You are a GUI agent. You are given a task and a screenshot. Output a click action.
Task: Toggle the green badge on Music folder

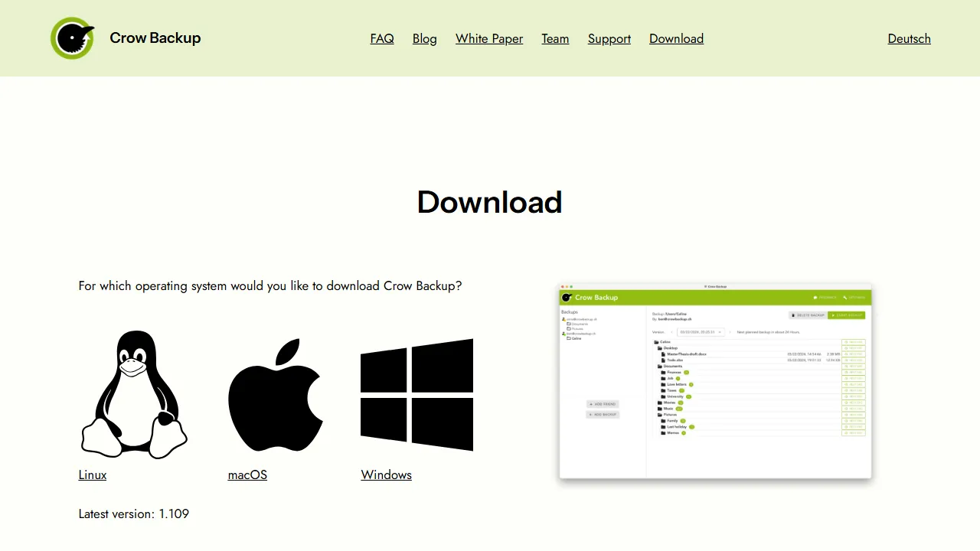coord(679,409)
